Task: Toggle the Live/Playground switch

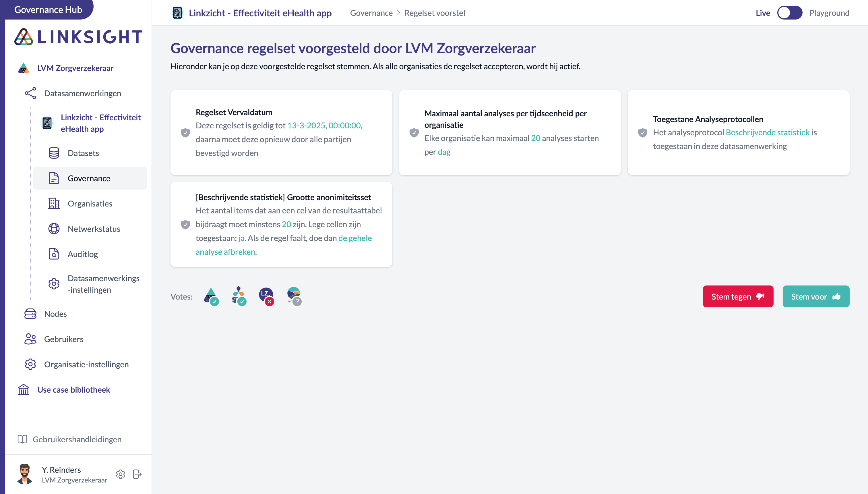Action: pyautogui.click(x=789, y=13)
